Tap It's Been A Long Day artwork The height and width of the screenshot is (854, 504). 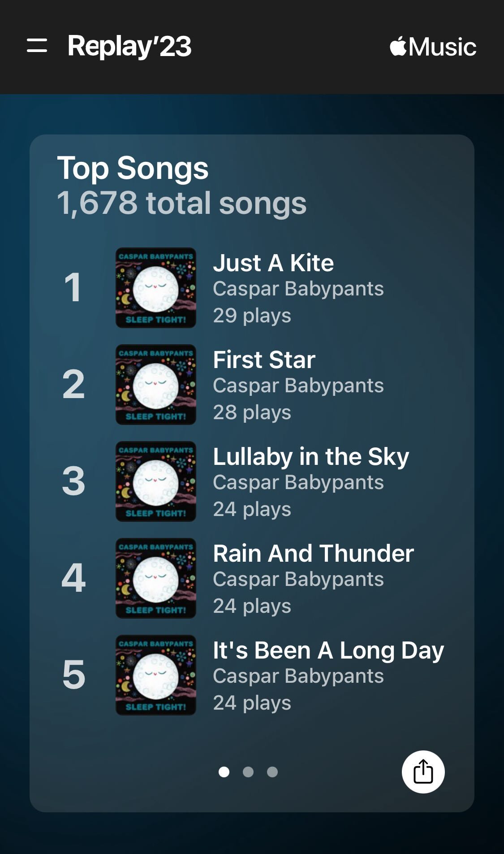(x=156, y=675)
